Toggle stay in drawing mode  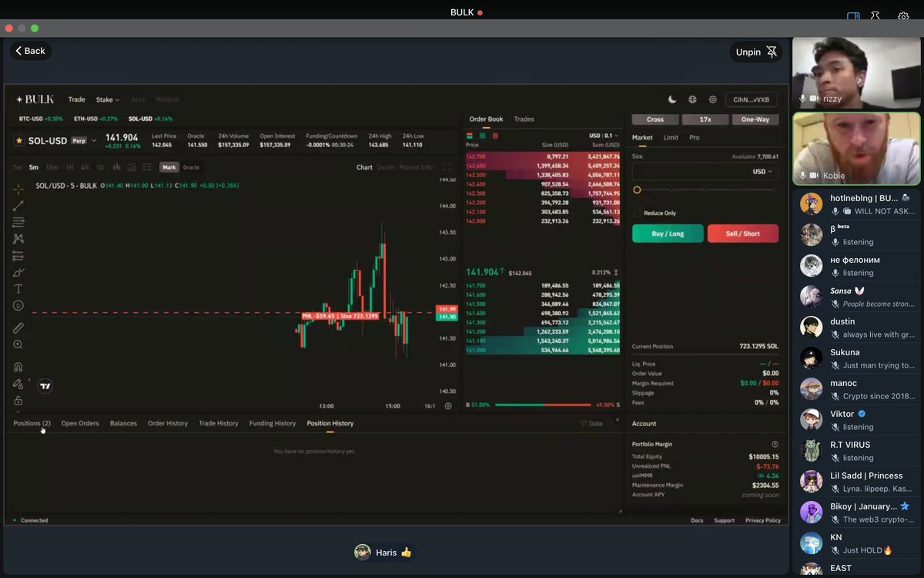[18, 384]
